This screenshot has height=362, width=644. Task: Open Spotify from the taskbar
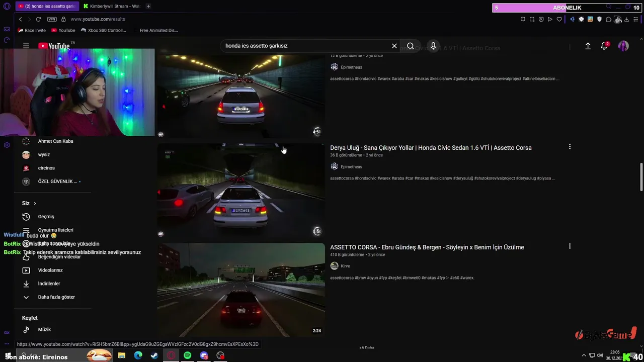187,355
